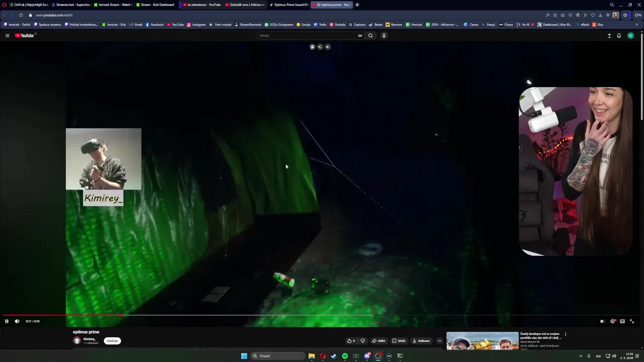
Task: Open more actions ellipsis below video
Action: 439,341
